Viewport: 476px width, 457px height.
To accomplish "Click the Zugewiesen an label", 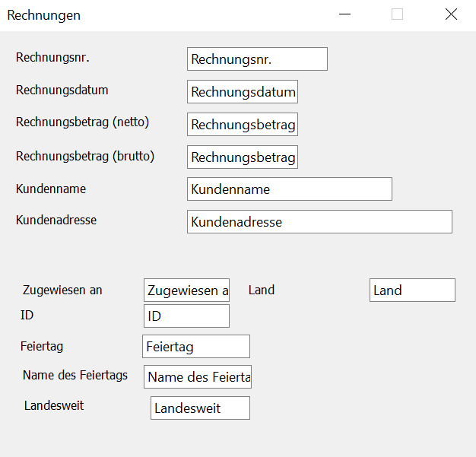I will [x=62, y=290].
